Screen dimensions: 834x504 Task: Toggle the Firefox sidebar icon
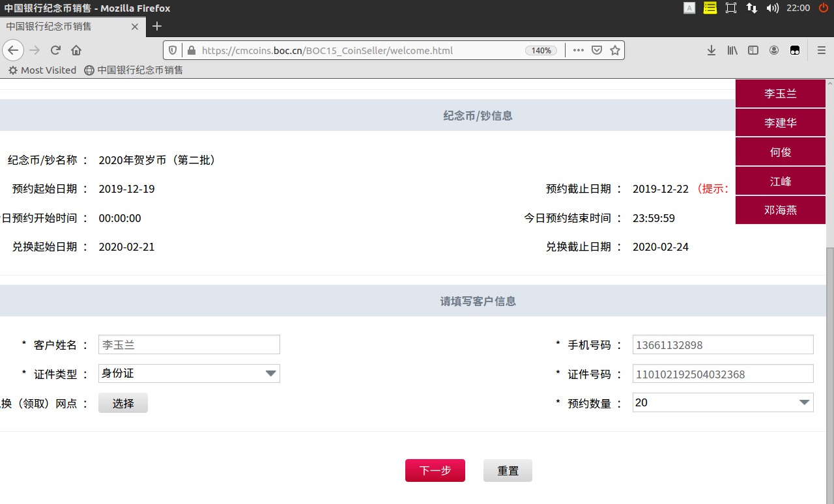(753, 50)
